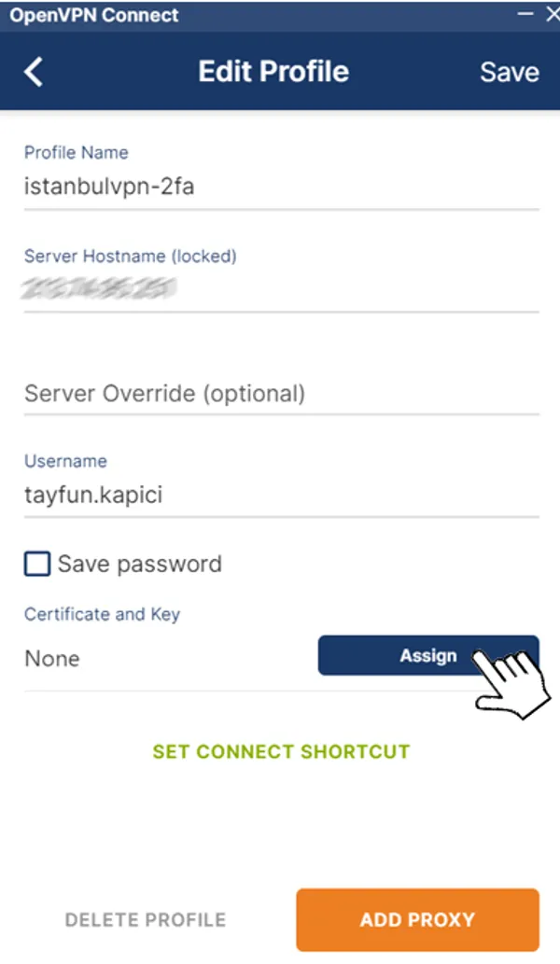Click the istanbulvpn-2fa profile name field
This screenshot has height=964, width=560.
[280, 187]
